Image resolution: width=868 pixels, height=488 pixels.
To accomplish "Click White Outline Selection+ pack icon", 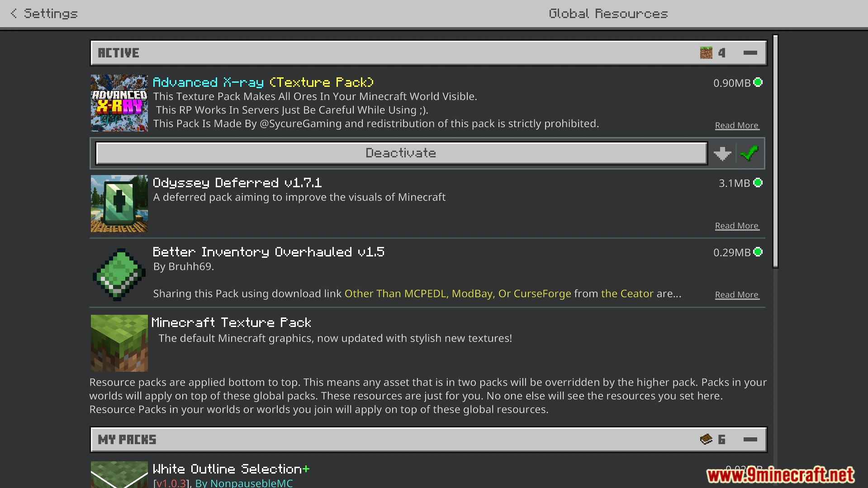I will pyautogui.click(x=119, y=474).
